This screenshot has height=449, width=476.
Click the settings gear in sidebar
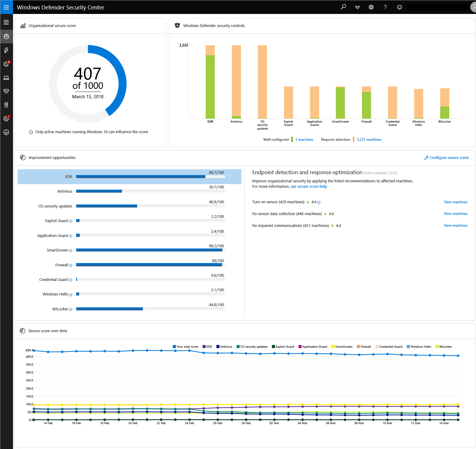point(6,119)
